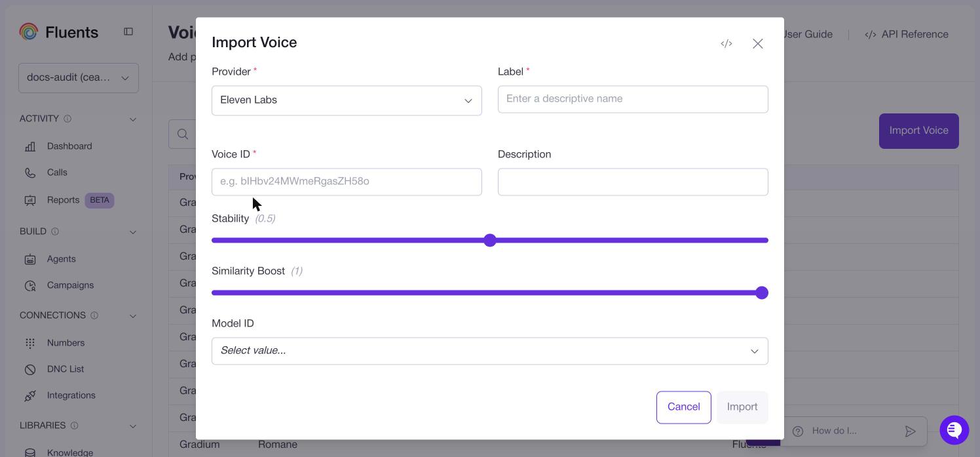980x457 pixels.
Task: Collapse the Activity section
Action: coord(133,119)
